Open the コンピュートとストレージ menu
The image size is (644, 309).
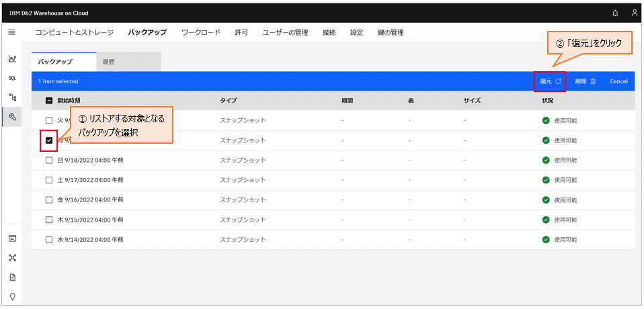75,33
